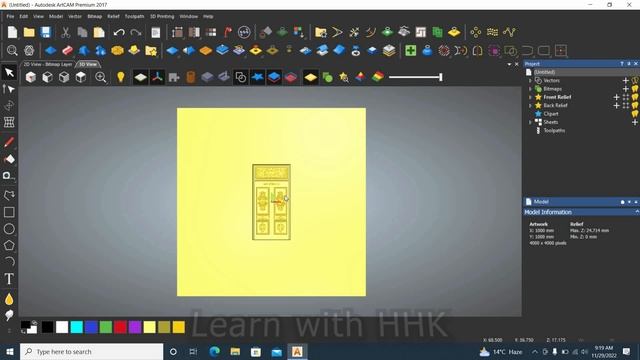Click the red eraser-shaped relief icon
Viewport: 640px width, 360px height.
(67, 51)
